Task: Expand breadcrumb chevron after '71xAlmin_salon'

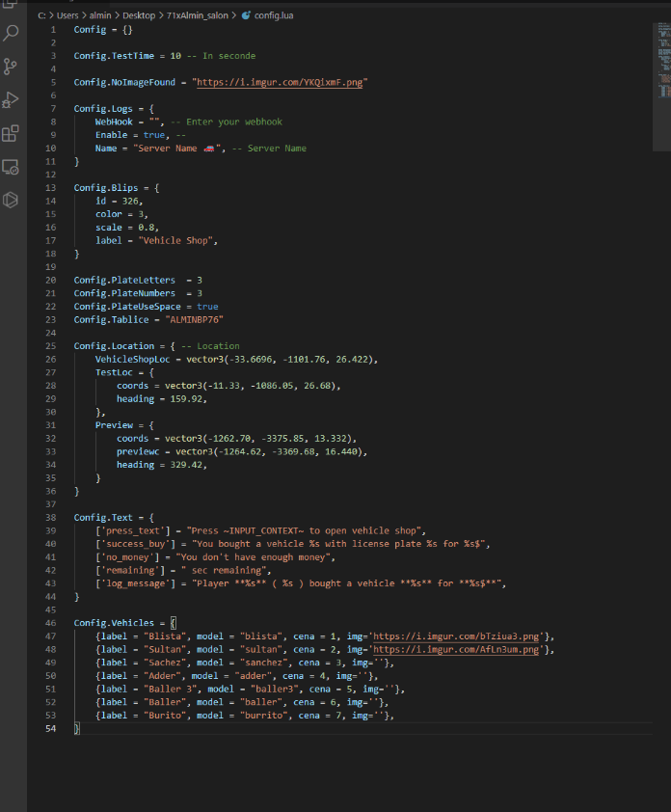Action: (x=234, y=15)
